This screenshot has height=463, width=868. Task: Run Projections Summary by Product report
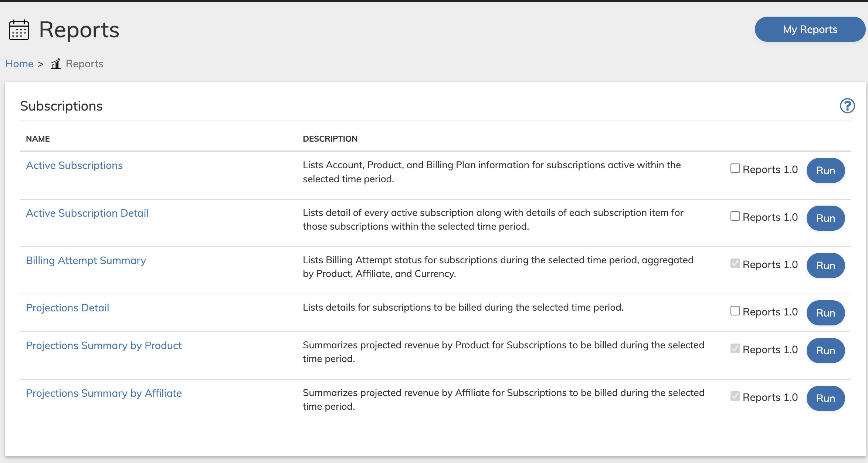click(x=825, y=351)
